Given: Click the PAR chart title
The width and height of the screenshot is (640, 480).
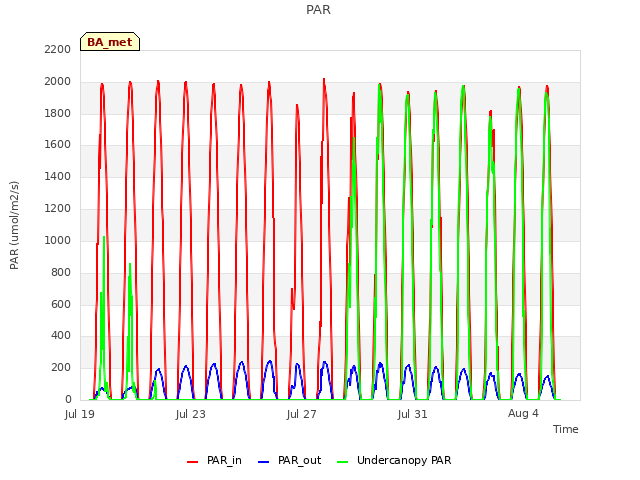Looking at the screenshot, I should click(318, 10).
